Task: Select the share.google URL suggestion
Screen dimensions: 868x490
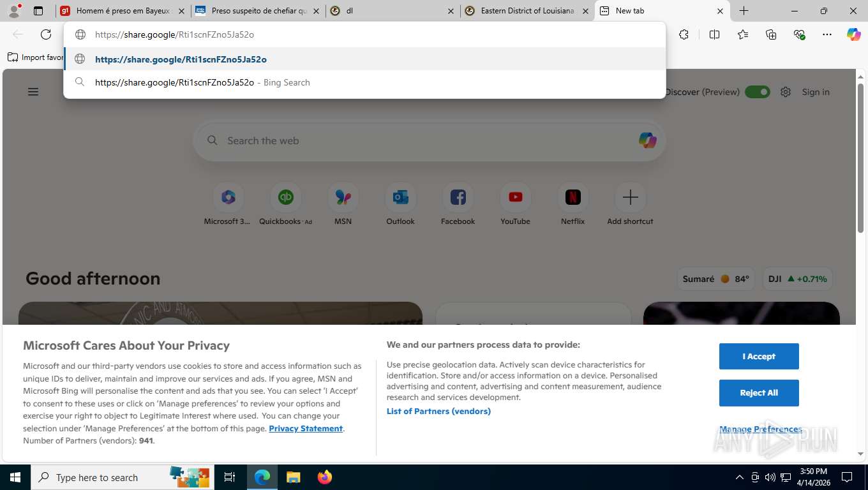Action: [364, 59]
